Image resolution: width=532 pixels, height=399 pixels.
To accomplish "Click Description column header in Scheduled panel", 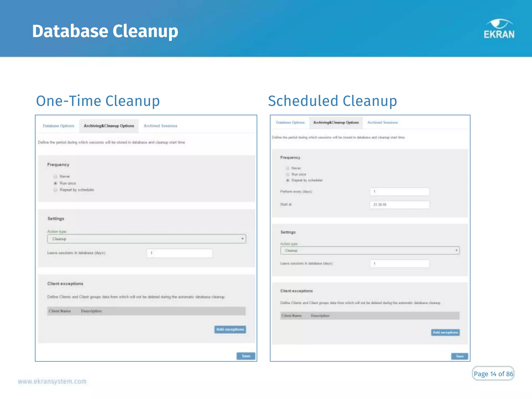I will [x=320, y=316].
